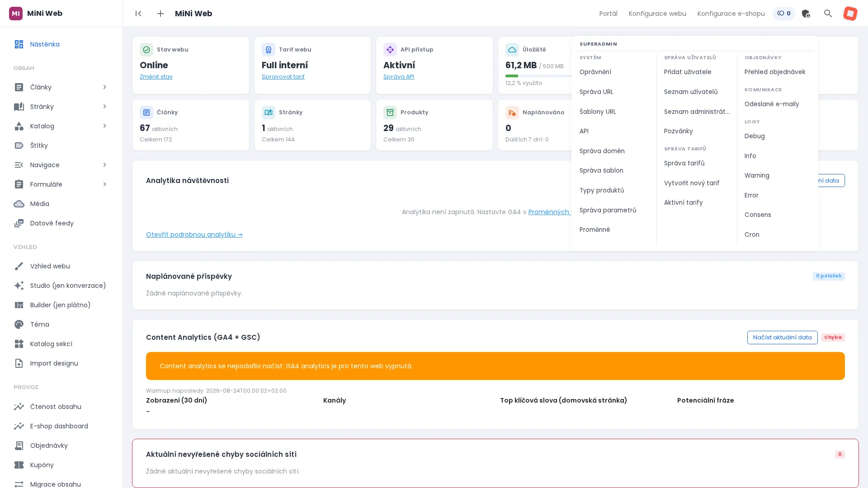Click the Studio sparkle icon

(x=19, y=286)
